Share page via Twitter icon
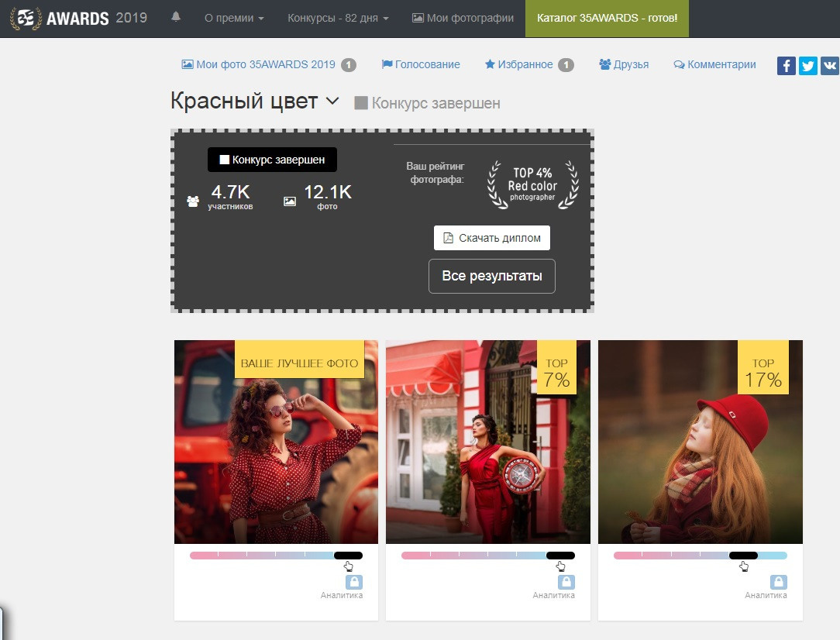This screenshot has height=640, width=840. click(x=808, y=66)
